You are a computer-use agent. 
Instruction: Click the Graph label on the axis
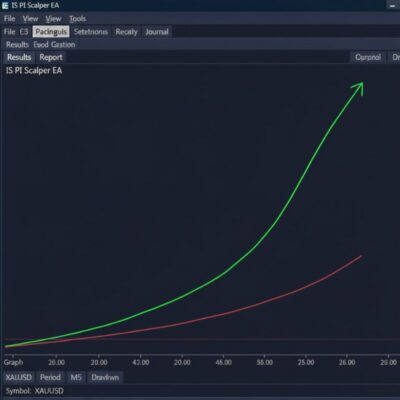coord(14,362)
